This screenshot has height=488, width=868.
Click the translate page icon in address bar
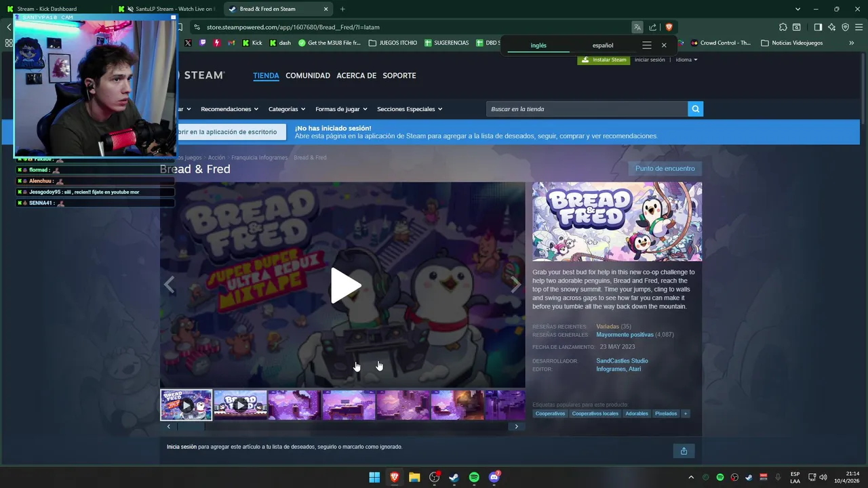[637, 27]
